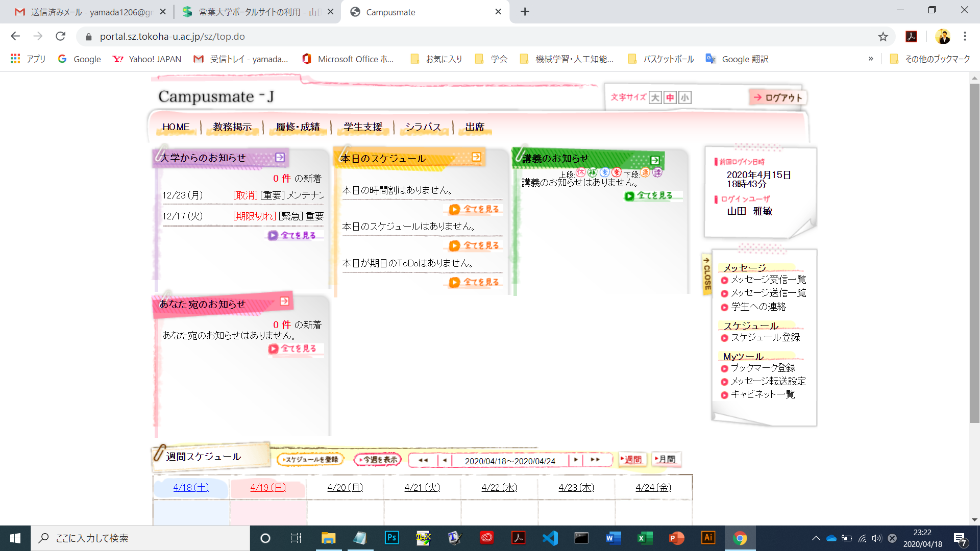Bookmark page with the star icon
The width and height of the screenshot is (980, 551).
point(883,37)
